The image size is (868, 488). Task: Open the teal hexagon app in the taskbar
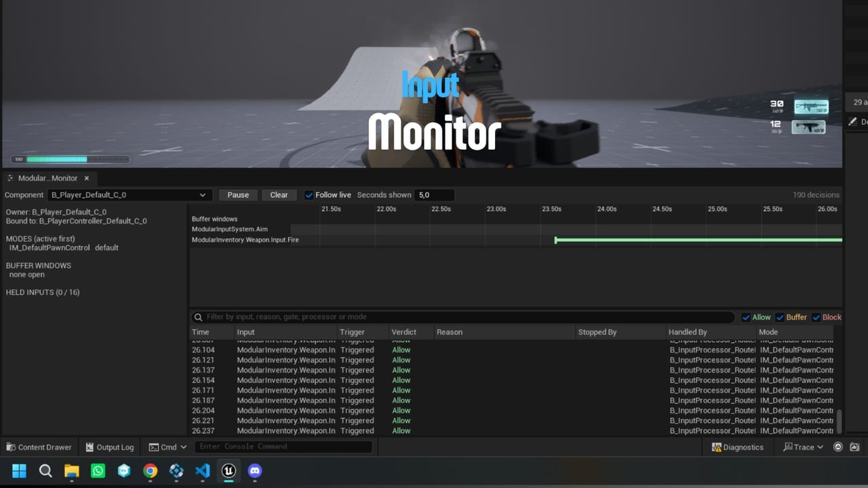[124, 471]
